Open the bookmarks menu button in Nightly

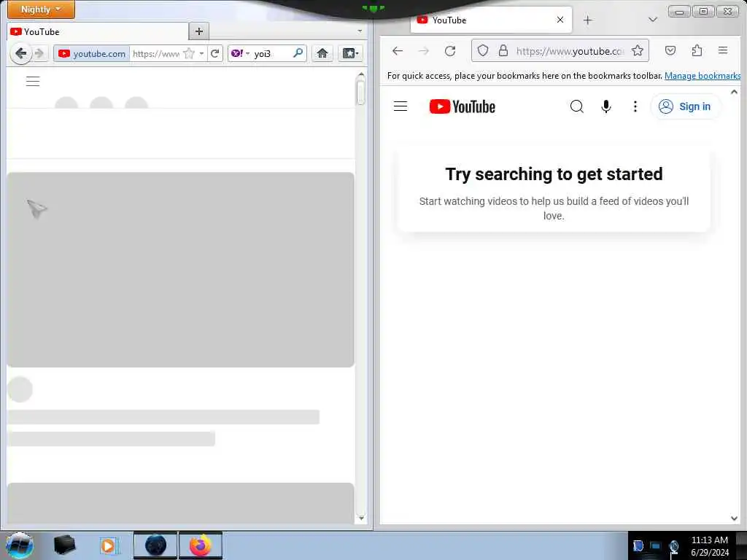point(351,53)
